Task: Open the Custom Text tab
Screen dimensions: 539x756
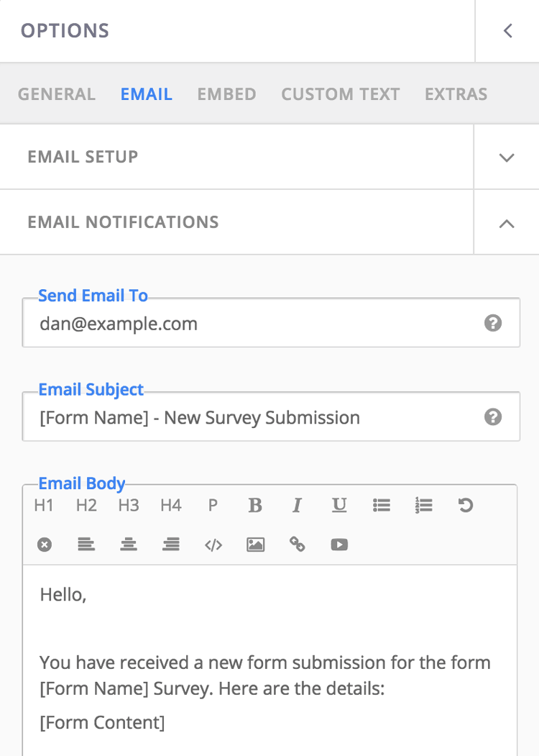Action: coord(341,94)
